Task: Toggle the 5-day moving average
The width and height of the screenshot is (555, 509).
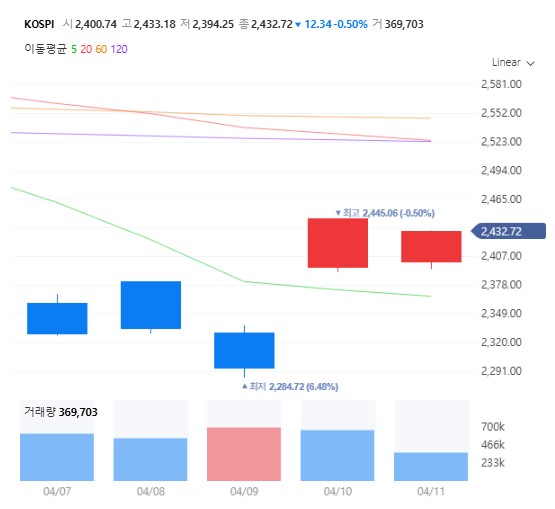Action: [x=74, y=49]
